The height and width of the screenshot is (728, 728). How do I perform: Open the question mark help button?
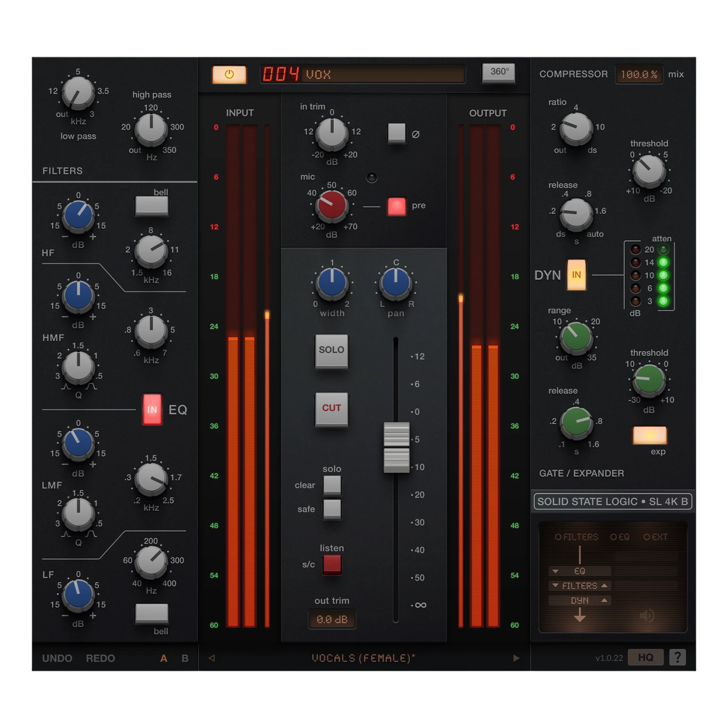click(x=677, y=657)
